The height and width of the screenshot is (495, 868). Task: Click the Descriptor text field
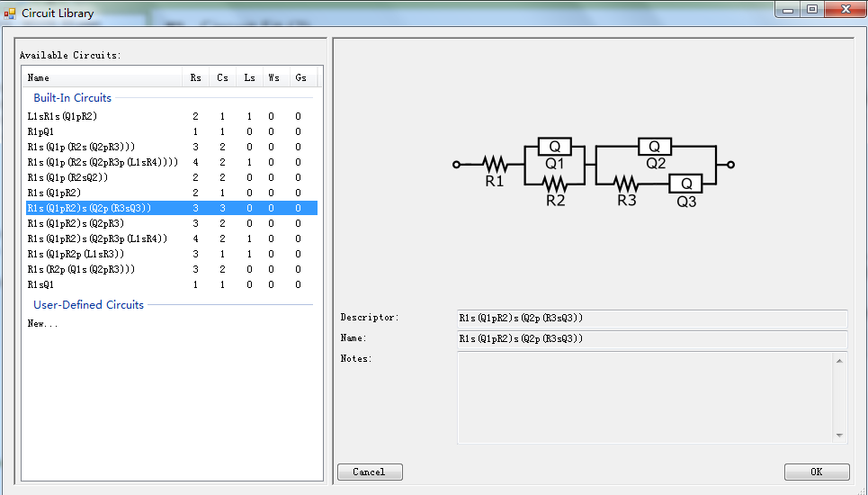[652, 318]
